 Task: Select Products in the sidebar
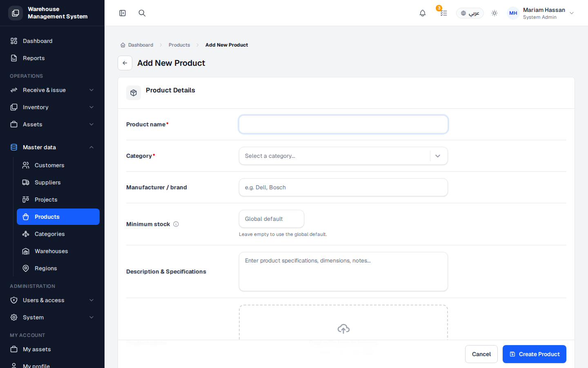(x=58, y=217)
